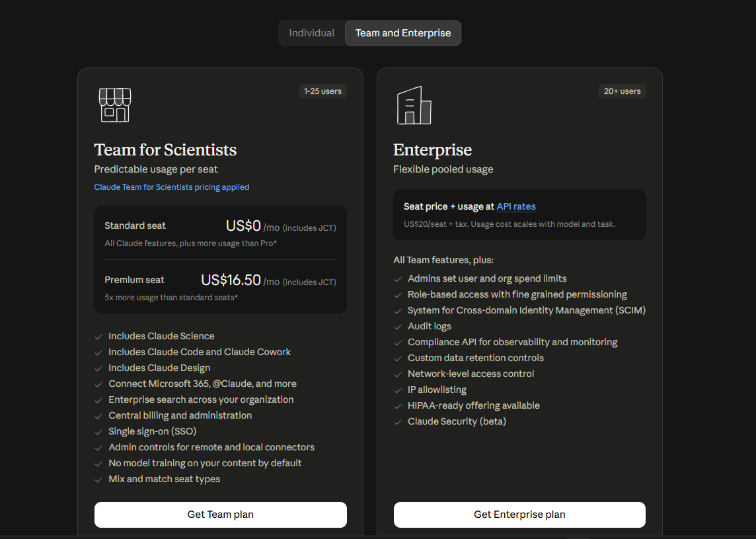Click the Standard seat label
This screenshot has height=539, width=756.
(135, 226)
